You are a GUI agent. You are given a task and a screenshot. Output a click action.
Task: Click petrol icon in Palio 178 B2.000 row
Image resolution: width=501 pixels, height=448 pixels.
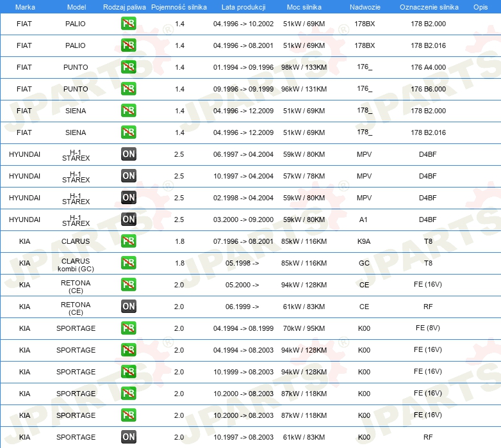[128, 23]
